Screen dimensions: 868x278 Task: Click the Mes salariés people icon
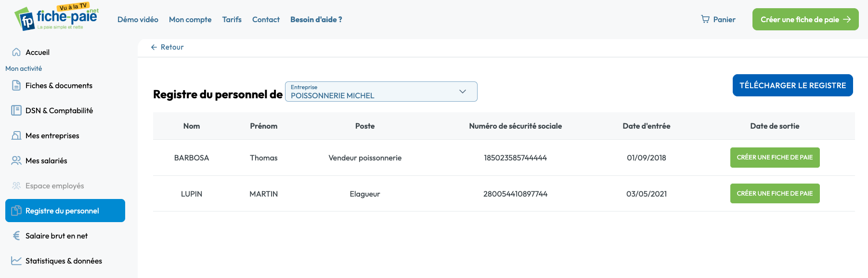click(x=16, y=160)
